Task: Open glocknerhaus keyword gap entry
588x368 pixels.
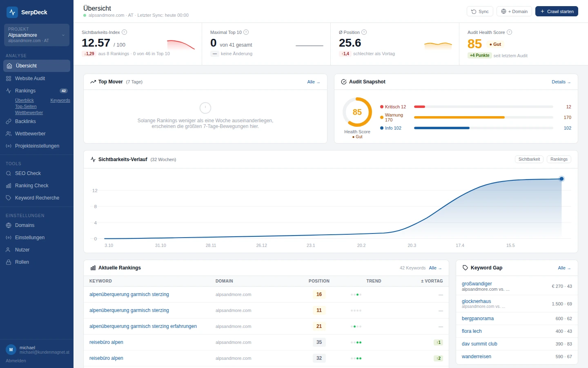Action: (517, 304)
